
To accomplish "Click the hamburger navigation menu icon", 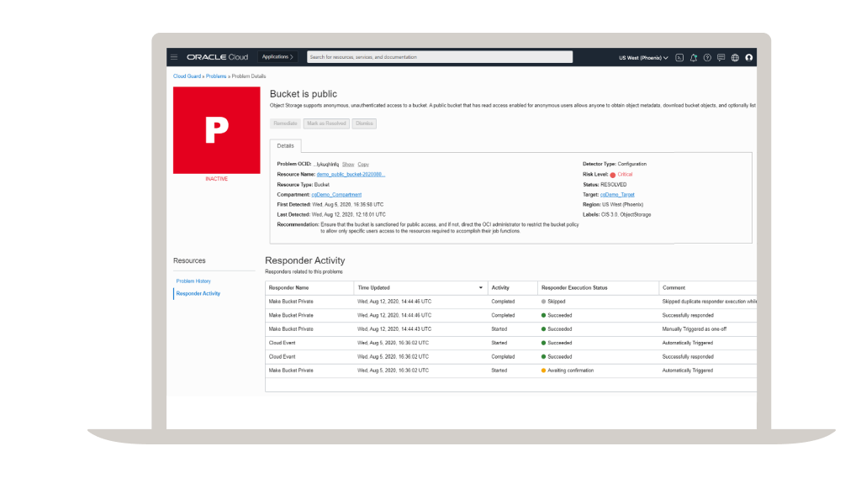I will pyautogui.click(x=173, y=57).
